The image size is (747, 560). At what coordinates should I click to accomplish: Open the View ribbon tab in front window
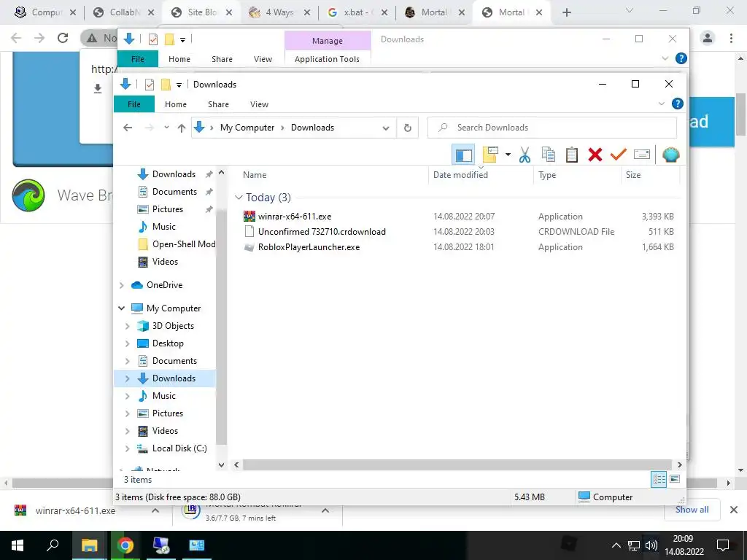259,104
